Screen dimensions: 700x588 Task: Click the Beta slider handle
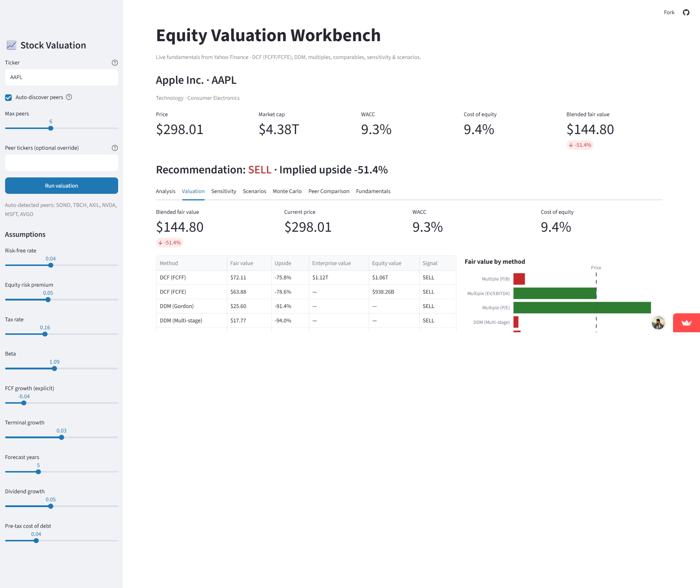[x=54, y=369]
